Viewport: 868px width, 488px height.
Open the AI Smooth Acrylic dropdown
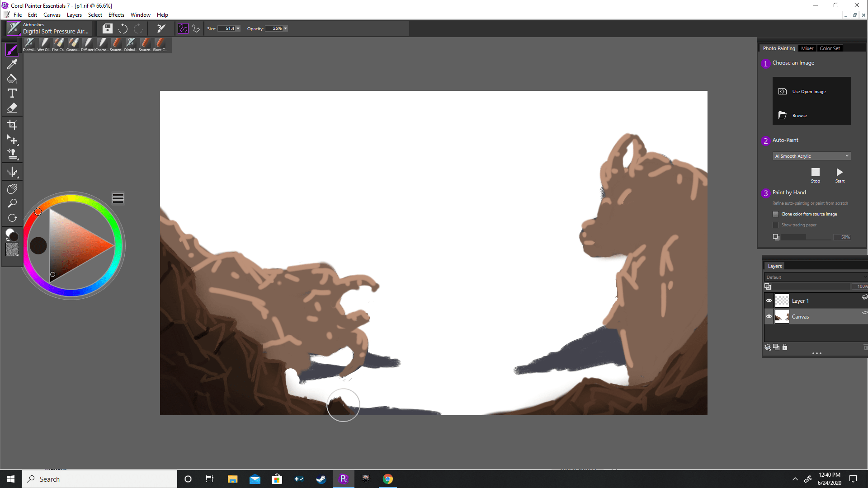pos(812,156)
